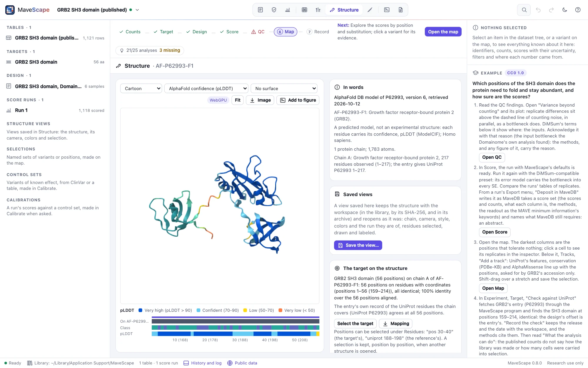The image size is (588, 368).
Task: Go to the QC workflow step
Action: pyautogui.click(x=258, y=32)
